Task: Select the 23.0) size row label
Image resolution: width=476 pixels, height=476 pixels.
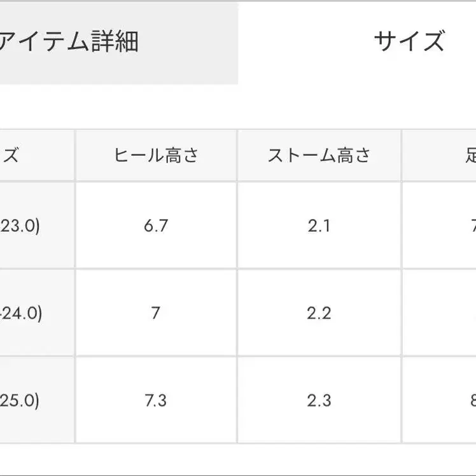Action: (x=20, y=226)
